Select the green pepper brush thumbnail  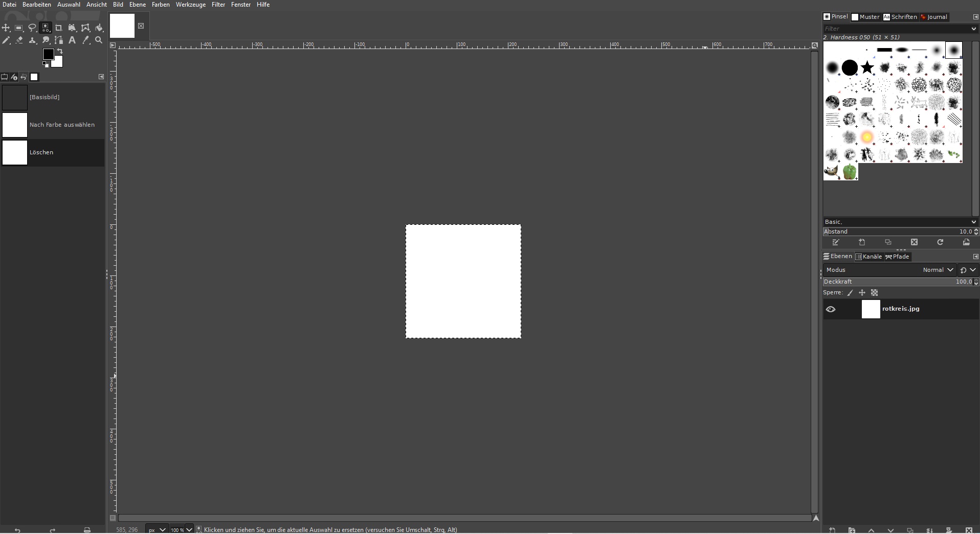tap(850, 172)
